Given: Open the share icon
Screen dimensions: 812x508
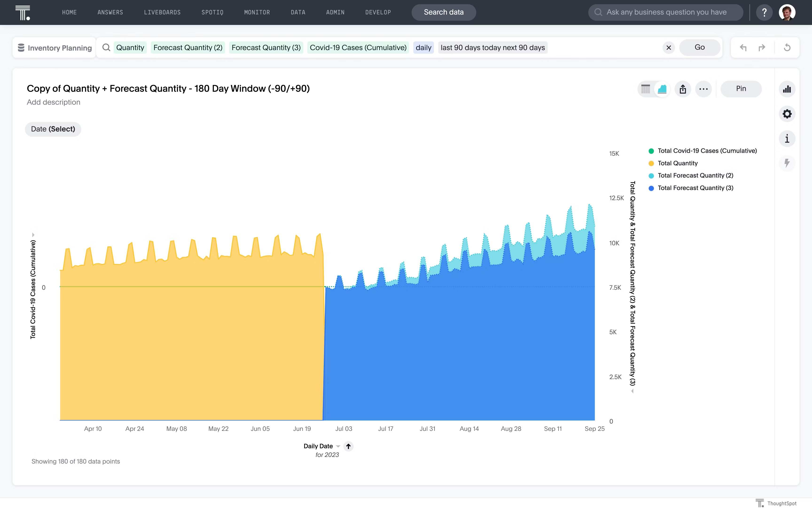Looking at the screenshot, I should [x=683, y=89].
